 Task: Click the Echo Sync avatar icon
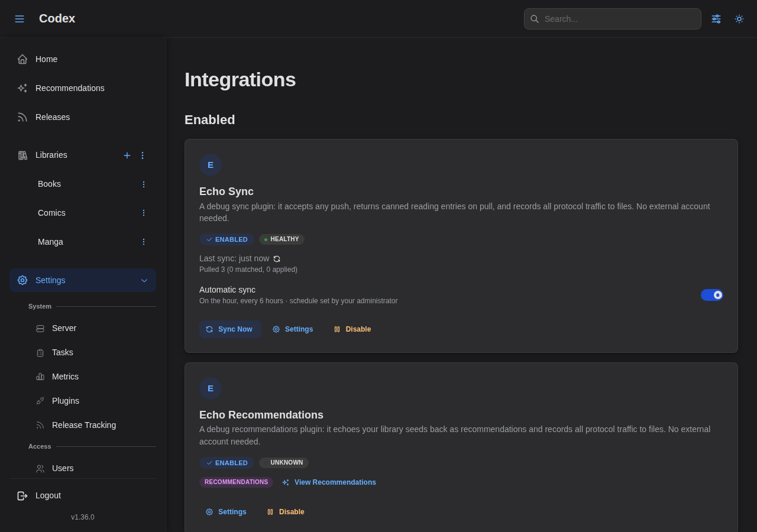[211, 165]
